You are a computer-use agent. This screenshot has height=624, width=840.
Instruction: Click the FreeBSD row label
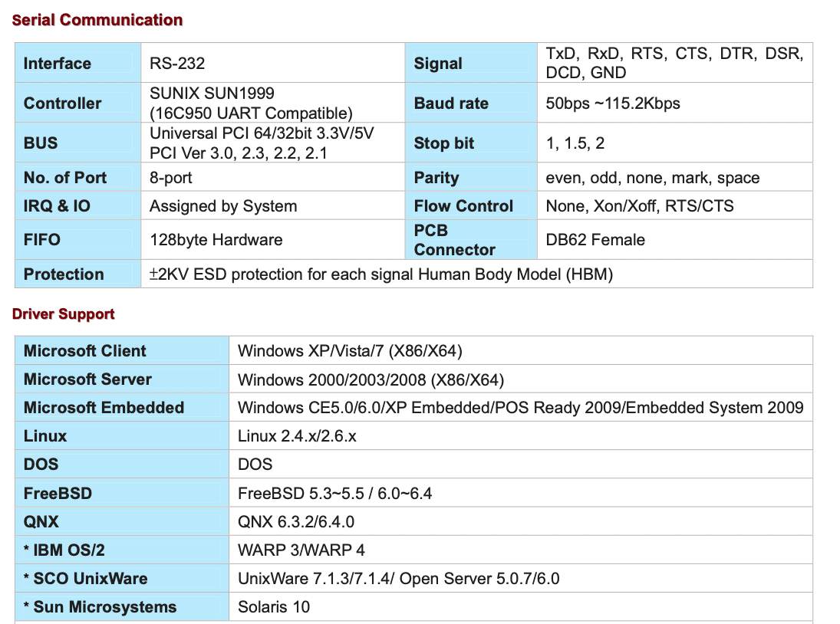click(x=58, y=493)
